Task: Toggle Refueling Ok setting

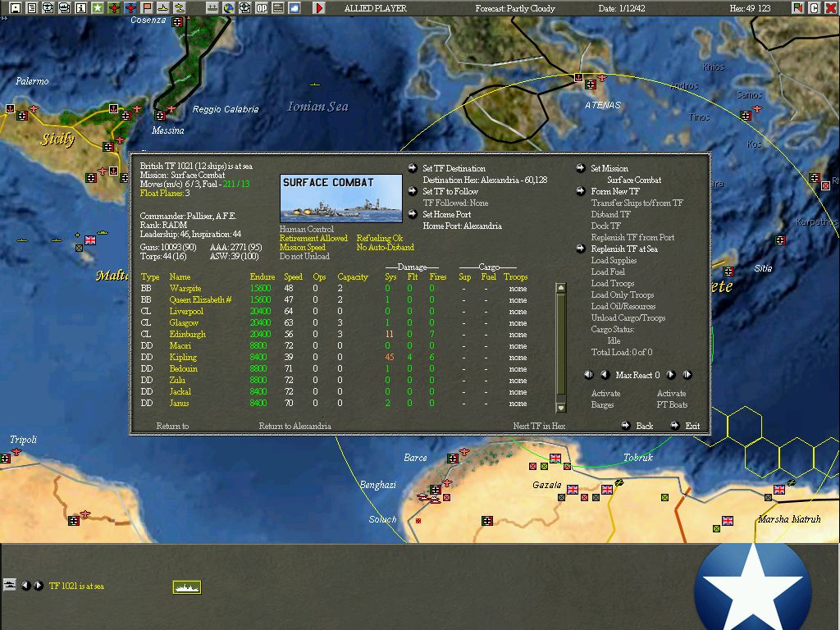Action: pos(379,238)
